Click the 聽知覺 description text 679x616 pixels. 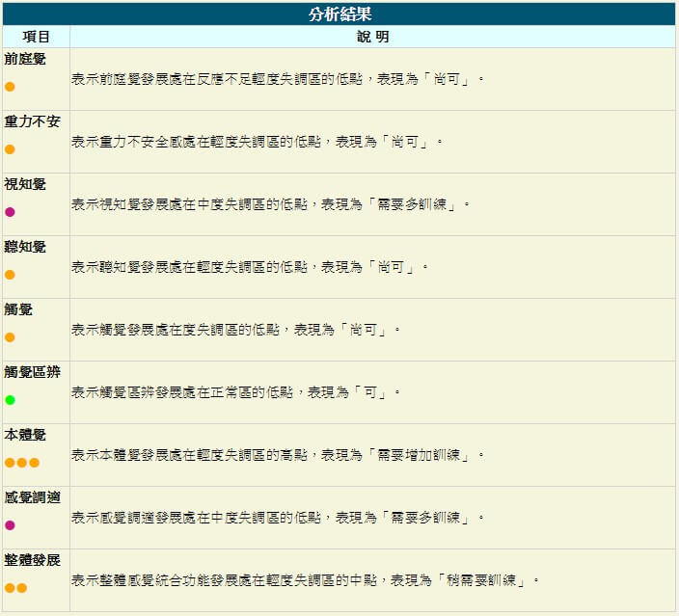tap(249, 267)
